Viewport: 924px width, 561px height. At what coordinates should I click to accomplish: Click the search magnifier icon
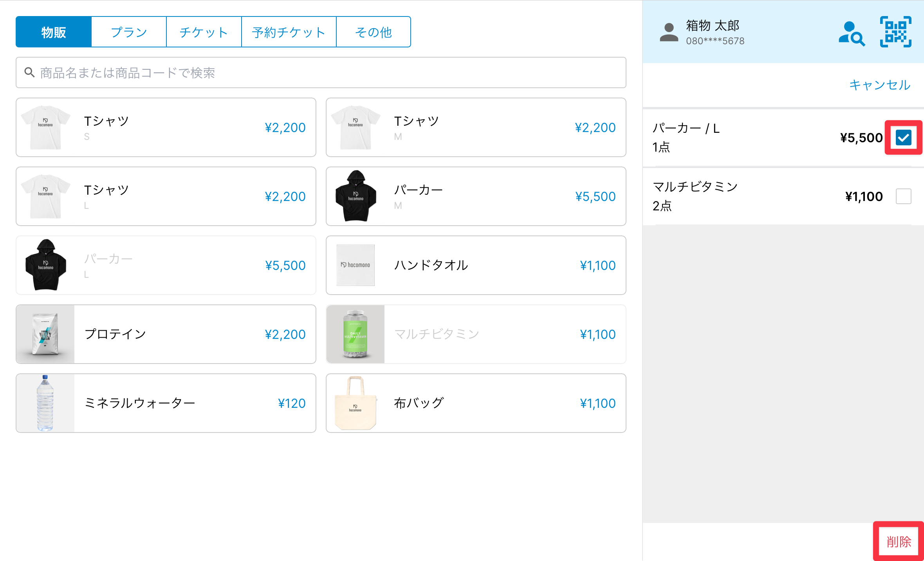coord(29,72)
